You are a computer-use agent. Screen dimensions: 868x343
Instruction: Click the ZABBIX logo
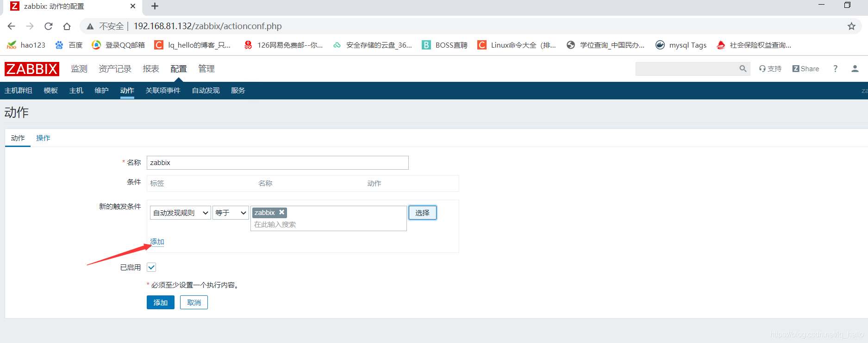(32, 69)
